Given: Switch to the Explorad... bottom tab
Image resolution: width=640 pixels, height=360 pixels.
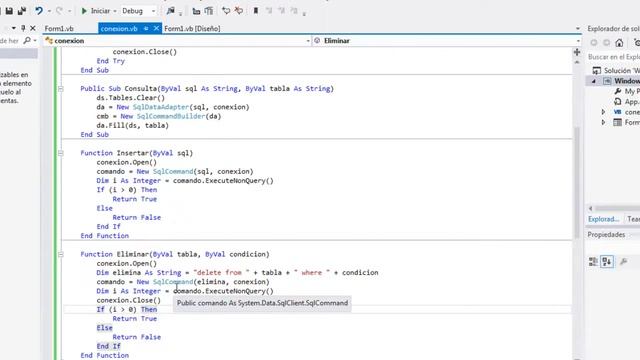Looking at the screenshot, I should click(x=604, y=219).
